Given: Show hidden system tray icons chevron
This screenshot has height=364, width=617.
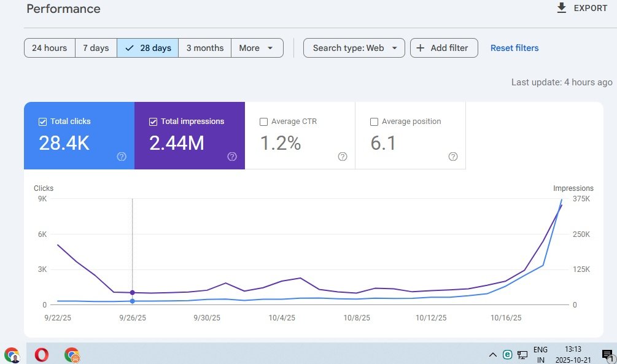Looking at the screenshot, I should (492, 355).
